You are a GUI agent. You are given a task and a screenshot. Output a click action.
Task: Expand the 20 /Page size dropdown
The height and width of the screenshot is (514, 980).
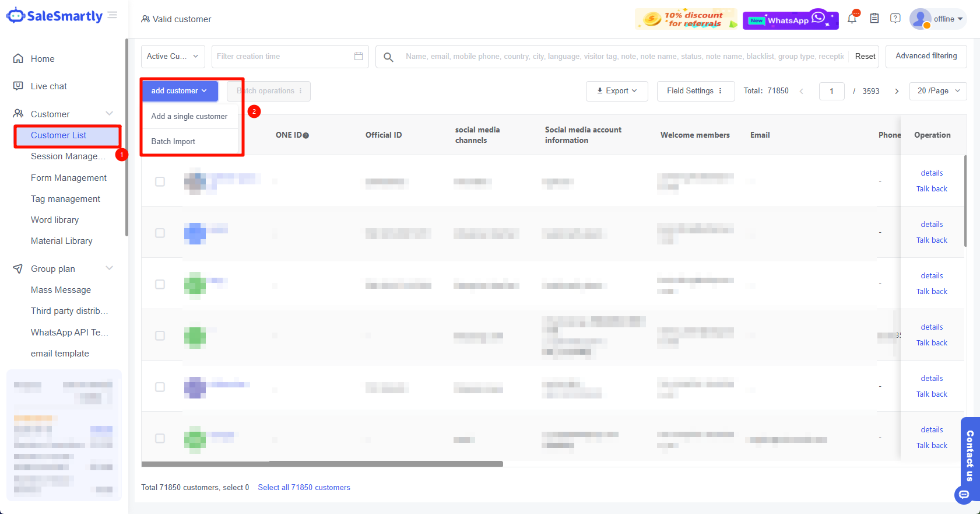(937, 91)
